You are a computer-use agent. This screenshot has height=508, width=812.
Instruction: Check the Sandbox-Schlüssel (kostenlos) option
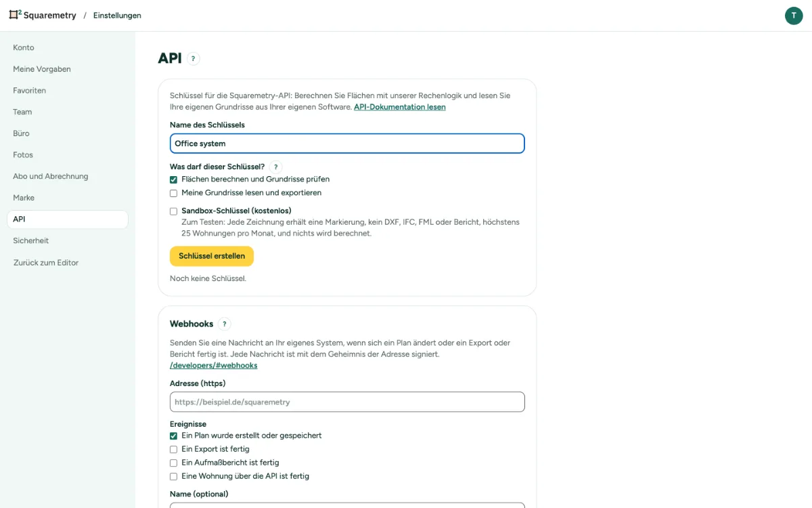point(173,211)
